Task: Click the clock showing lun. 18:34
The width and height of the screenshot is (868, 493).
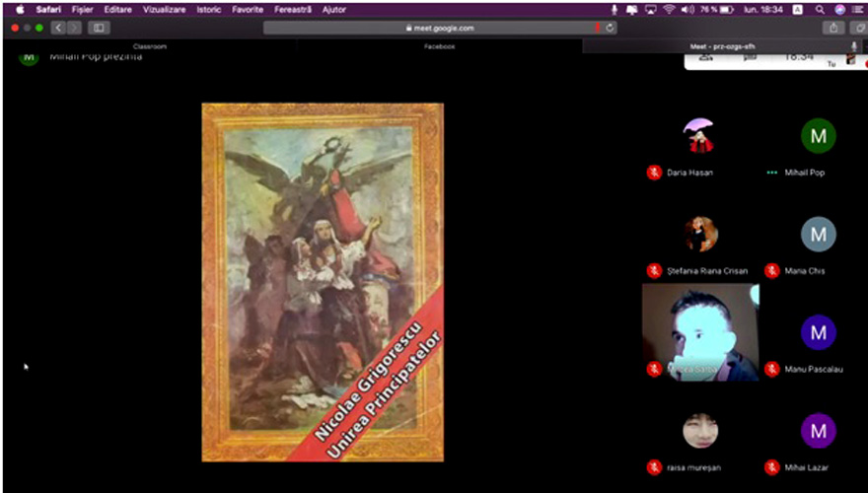Action: tap(763, 10)
